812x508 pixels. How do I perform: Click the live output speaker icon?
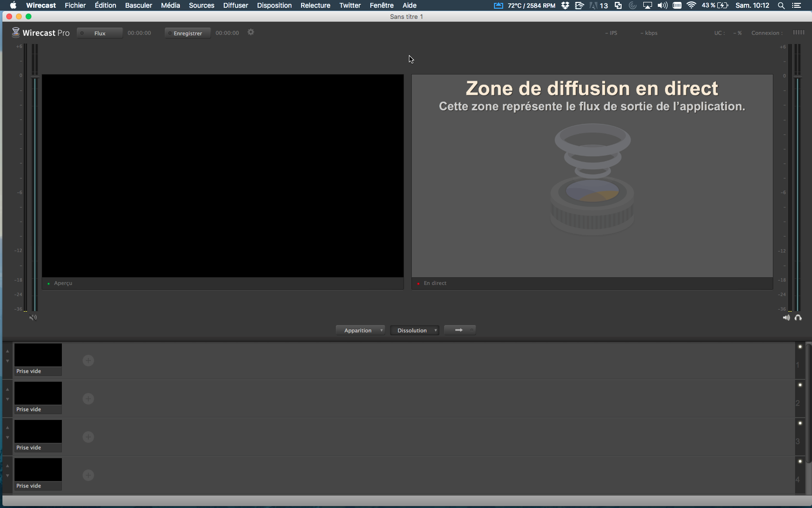click(786, 318)
